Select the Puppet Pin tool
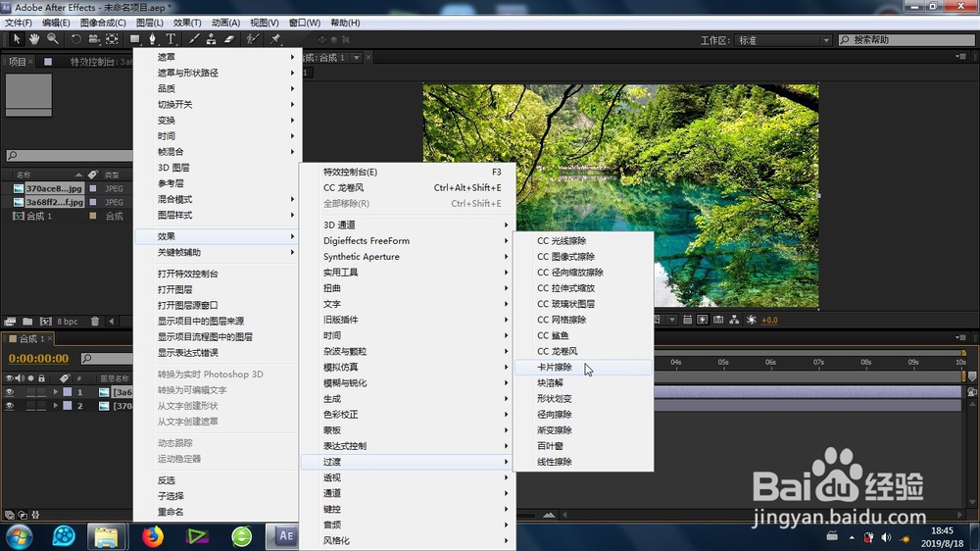The image size is (980, 551). click(275, 39)
